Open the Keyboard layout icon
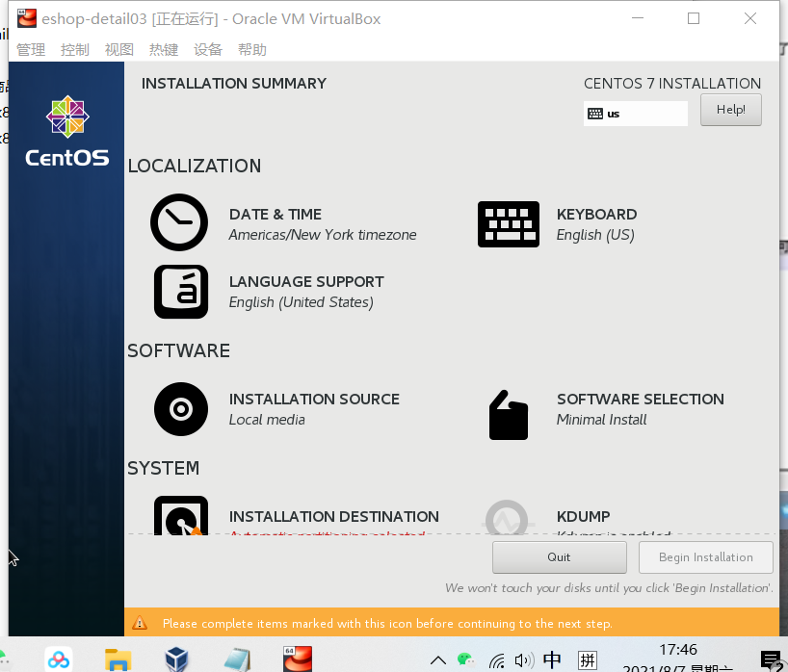The image size is (788, 672). 508,224
